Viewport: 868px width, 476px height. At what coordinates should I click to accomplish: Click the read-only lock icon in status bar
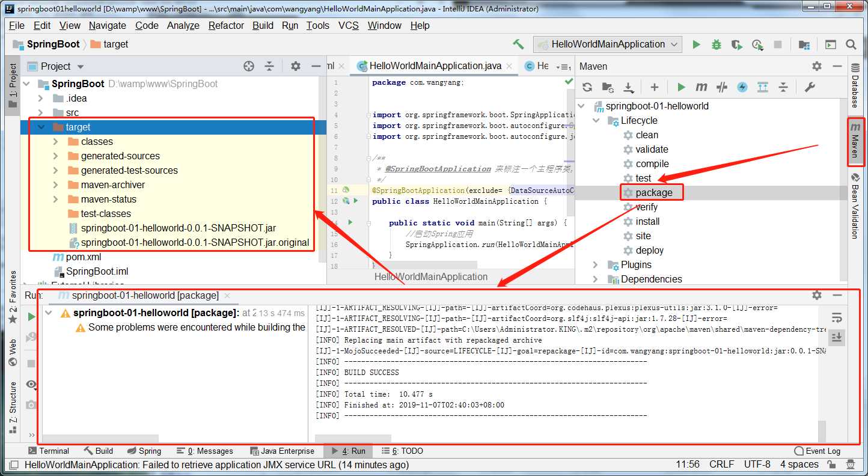[x=833, y=465]
